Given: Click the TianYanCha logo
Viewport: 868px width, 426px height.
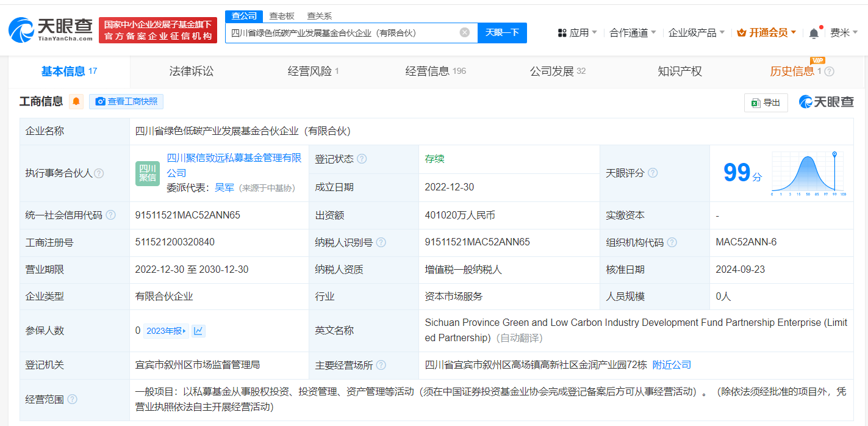Looking at the screenshot, I should (51, 29).
